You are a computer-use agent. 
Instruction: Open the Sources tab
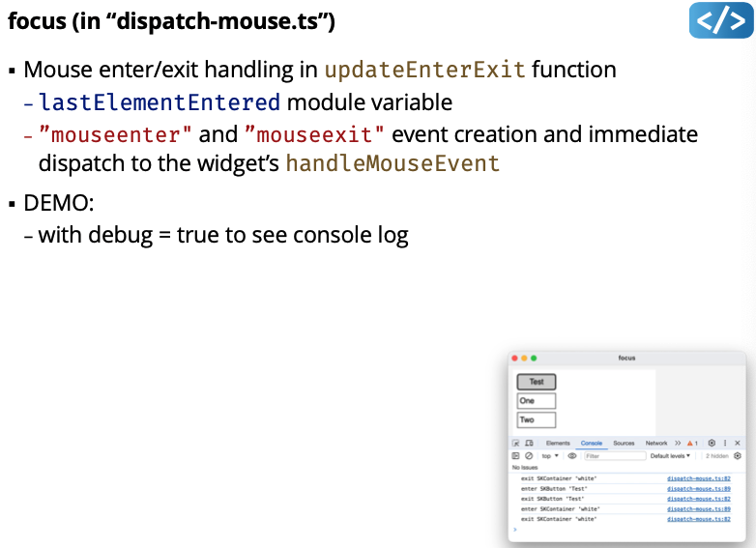[624, 443]
